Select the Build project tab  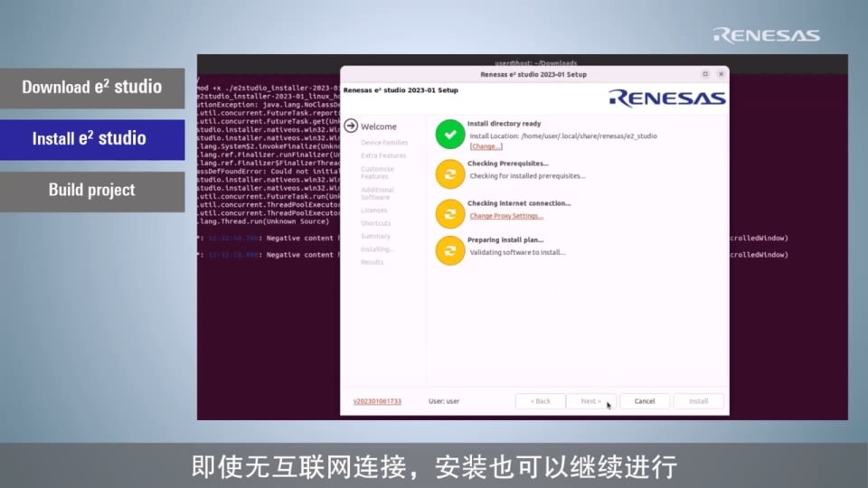tap(92, 191)
